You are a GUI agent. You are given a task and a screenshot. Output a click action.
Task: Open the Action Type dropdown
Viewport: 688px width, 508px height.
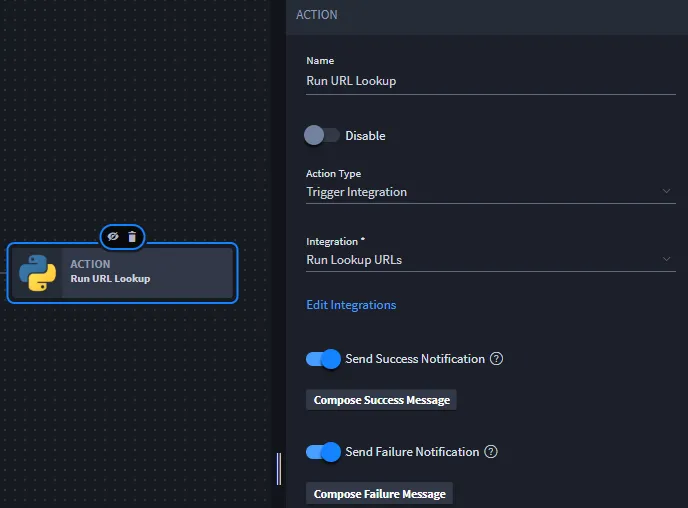click(491, 192)
